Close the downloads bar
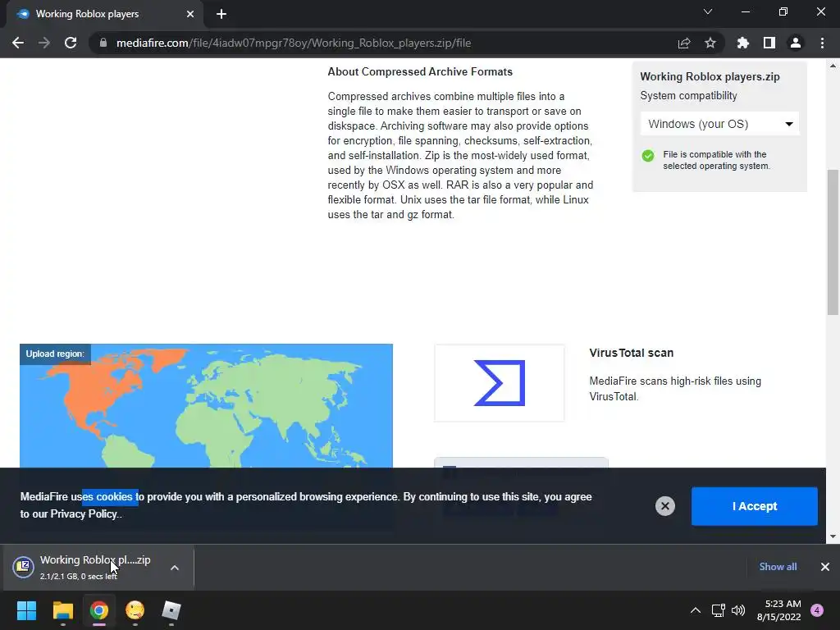The image size is (840, 630). (x=825, y=567)
